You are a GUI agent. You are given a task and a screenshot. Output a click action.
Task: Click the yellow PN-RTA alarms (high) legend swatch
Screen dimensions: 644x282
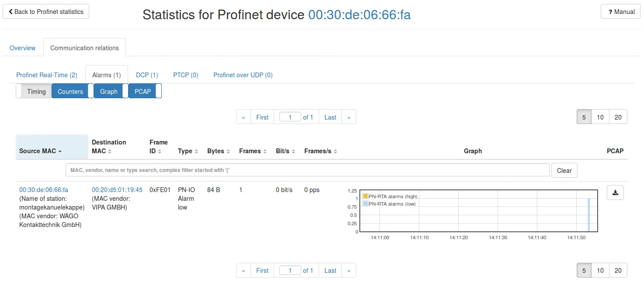(x=366, y=196)
